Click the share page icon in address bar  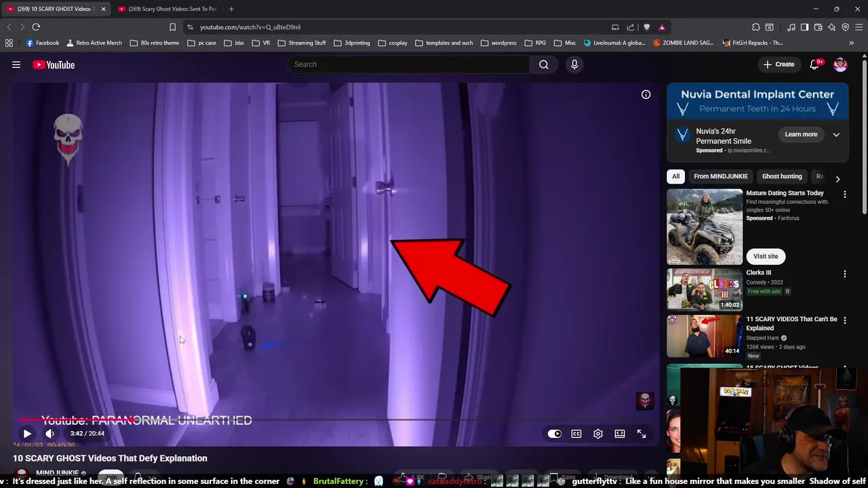point(631,27)
